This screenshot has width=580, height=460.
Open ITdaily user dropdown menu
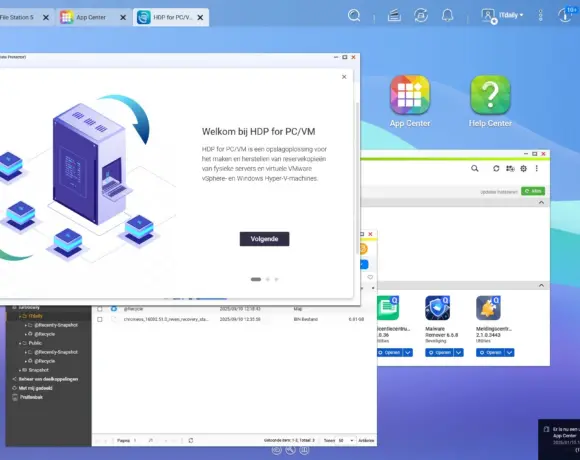click(x=511, y=15)
